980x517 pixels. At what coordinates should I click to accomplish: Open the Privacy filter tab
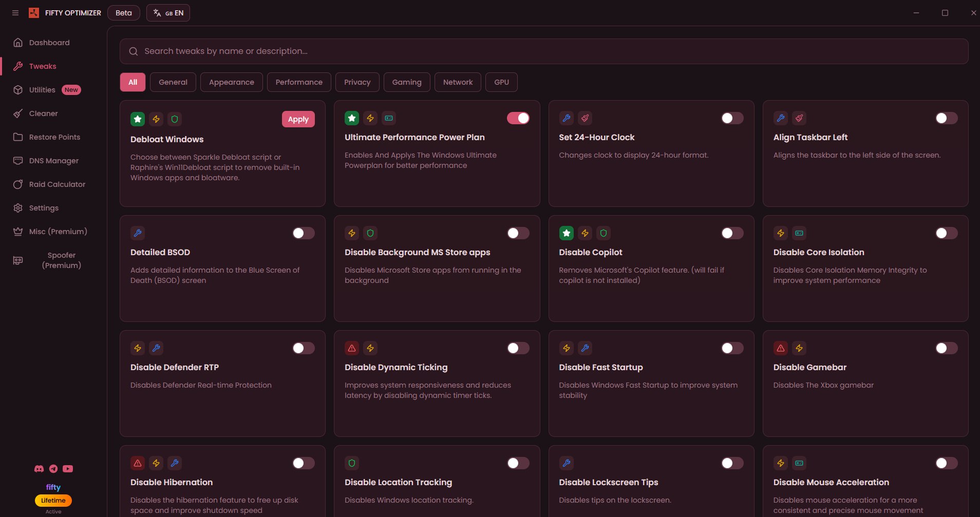pyautogui.click(x=357, y=82)
